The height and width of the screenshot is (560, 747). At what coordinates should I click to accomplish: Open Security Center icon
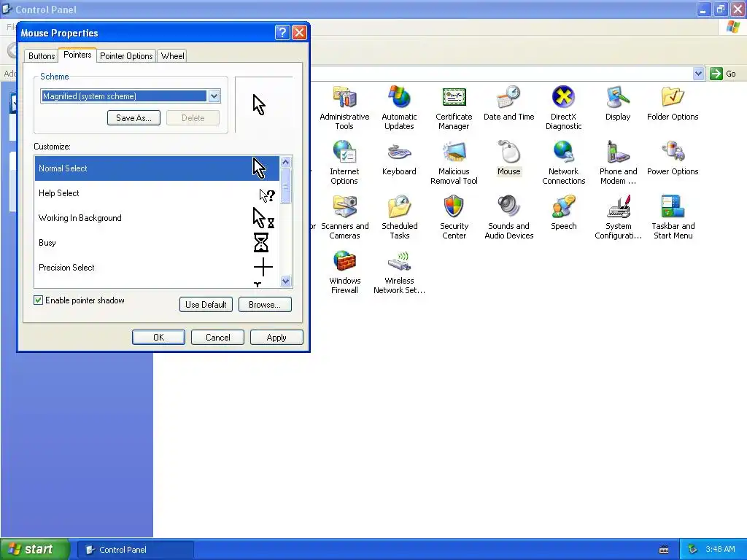coord(454,217)
